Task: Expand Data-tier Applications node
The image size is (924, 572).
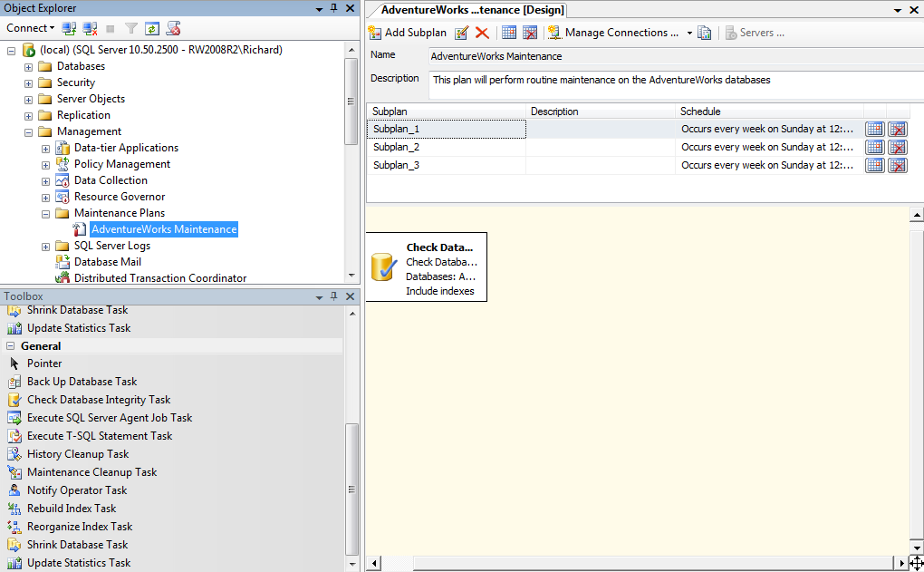Action: point(45,149)
